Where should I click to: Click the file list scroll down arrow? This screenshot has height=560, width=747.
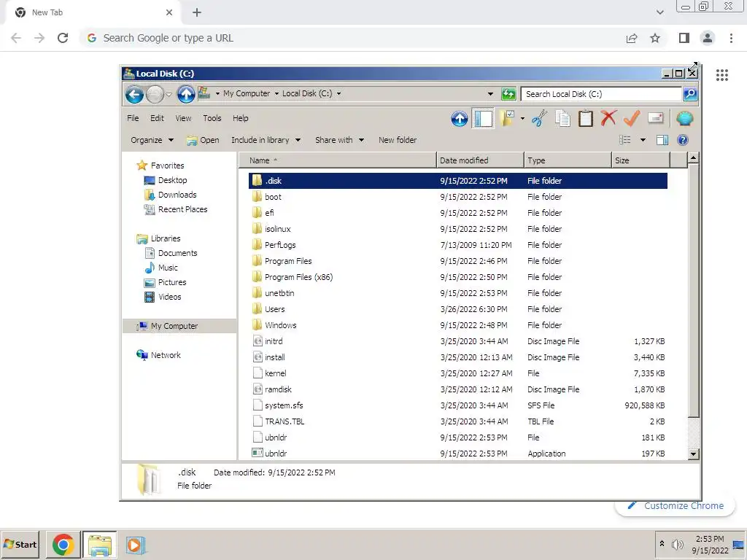pos(694,454)
